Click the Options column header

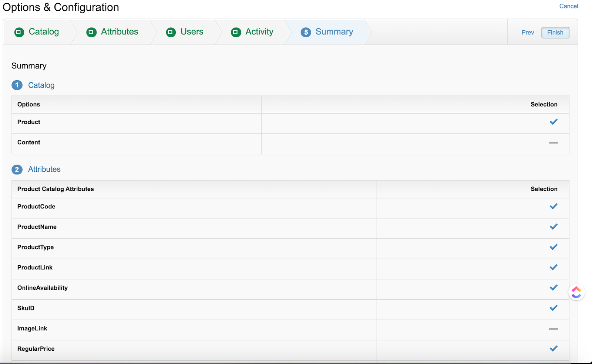pos(28,105)
